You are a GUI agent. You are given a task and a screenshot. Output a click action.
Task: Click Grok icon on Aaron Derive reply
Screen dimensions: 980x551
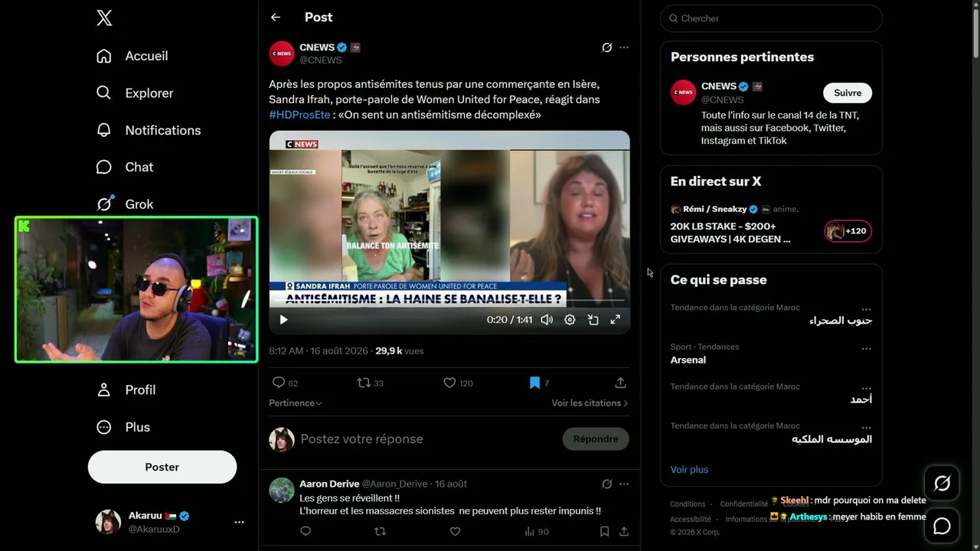(x=606, y=484)
